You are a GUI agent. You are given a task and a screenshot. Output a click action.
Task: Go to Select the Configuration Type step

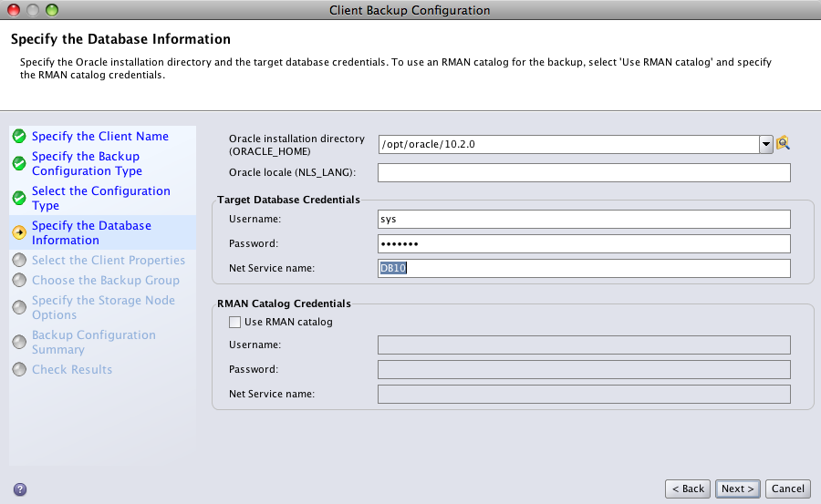101,198
